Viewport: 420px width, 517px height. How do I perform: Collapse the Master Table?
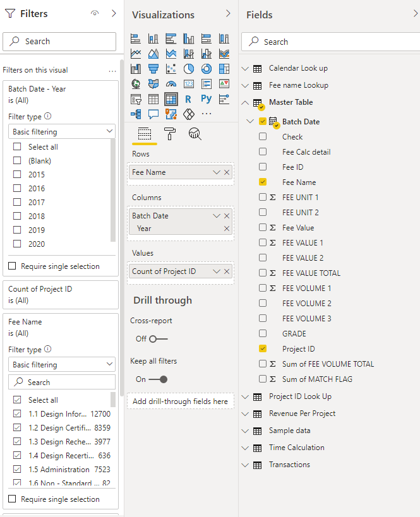[245, 103]
